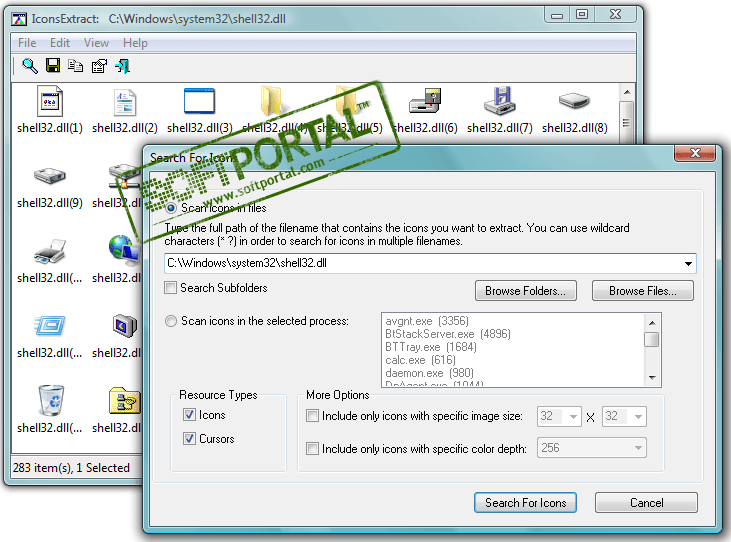
Task: Click the '283 item(s), 1 Selected' status text
Action: point(71,468)
